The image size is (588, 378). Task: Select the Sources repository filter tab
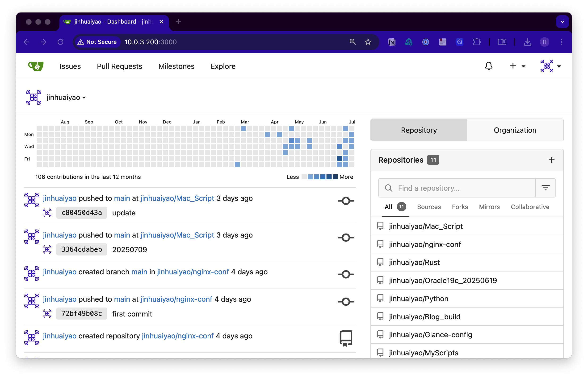(429, 207)
